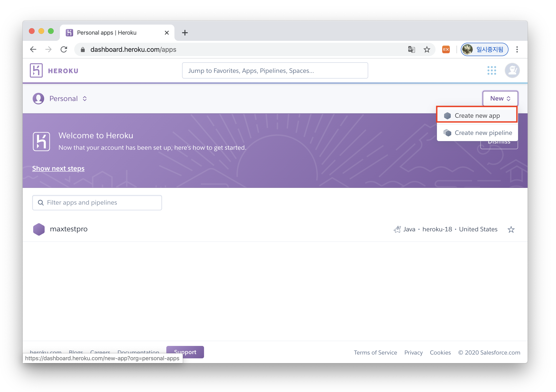Screen dimensions: 556x392
Task: Open the maxtestpro app row
Action: (x=68, y=229)
